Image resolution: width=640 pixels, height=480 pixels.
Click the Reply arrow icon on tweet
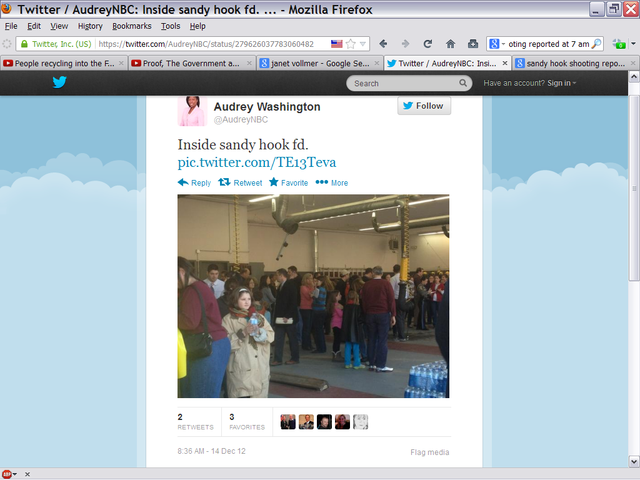pyautogui.click(x=183, y=182)
